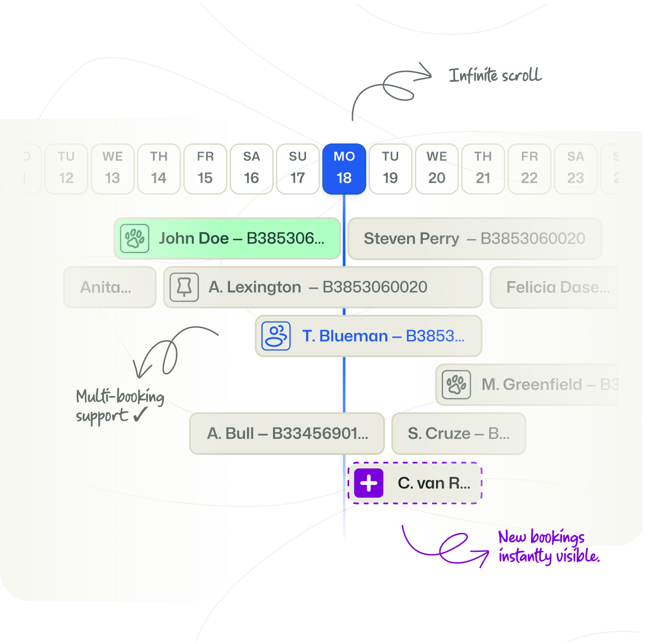646x644 pixels.
Task: Select Friday 22 date tile
Action: pos(530,169)
